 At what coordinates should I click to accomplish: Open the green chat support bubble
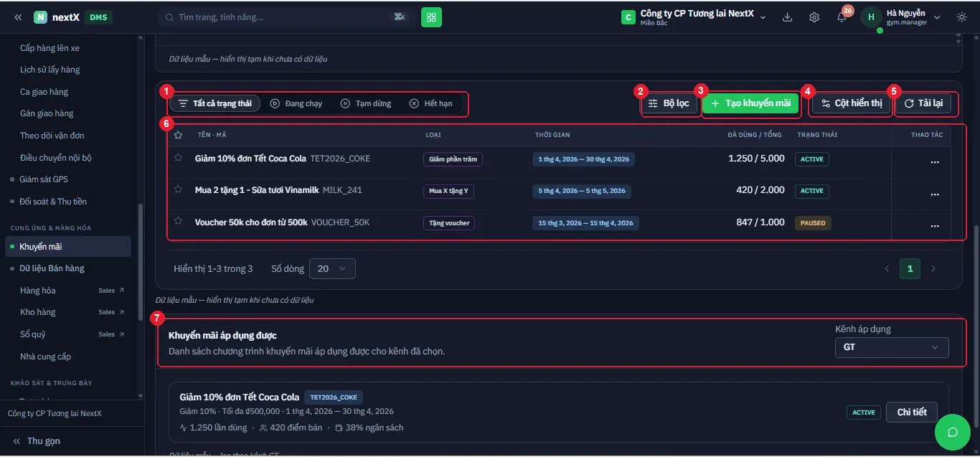tap(953, 432)
